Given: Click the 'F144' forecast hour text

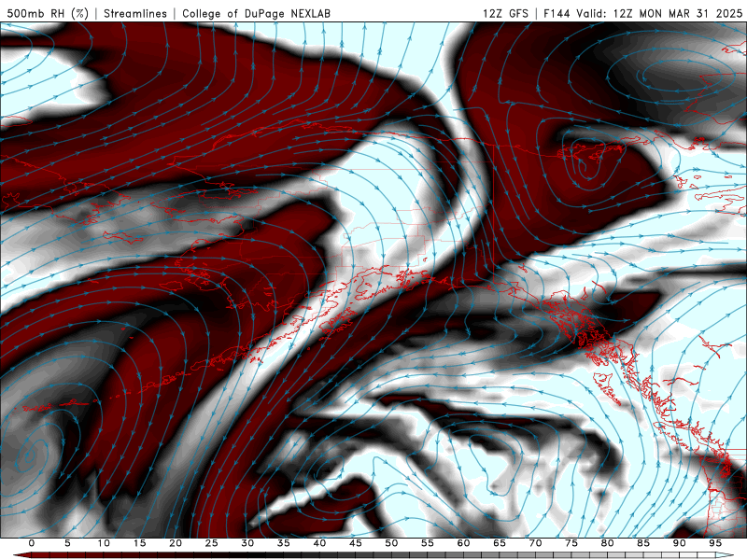Looking at the screenshot, I should (557, 13).
